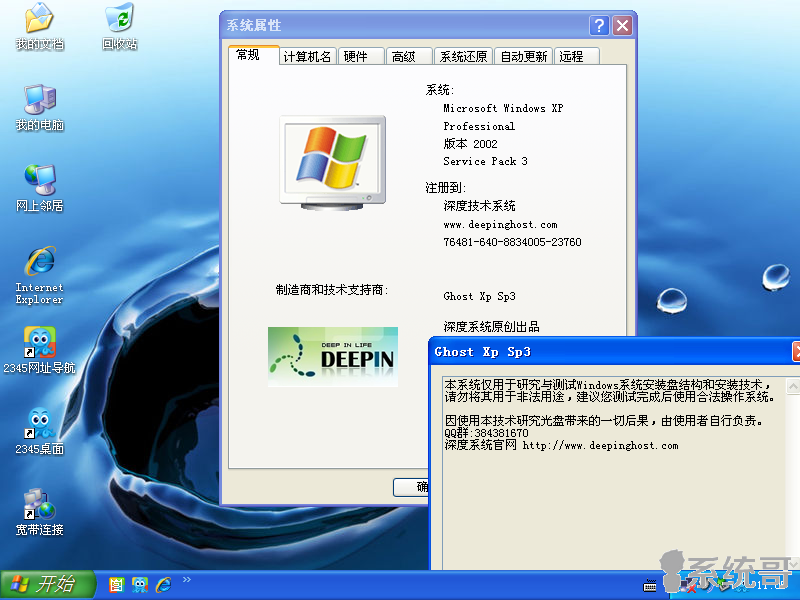
Task: Select the 网上邻居 desktop icon
Action: point(39,188)
